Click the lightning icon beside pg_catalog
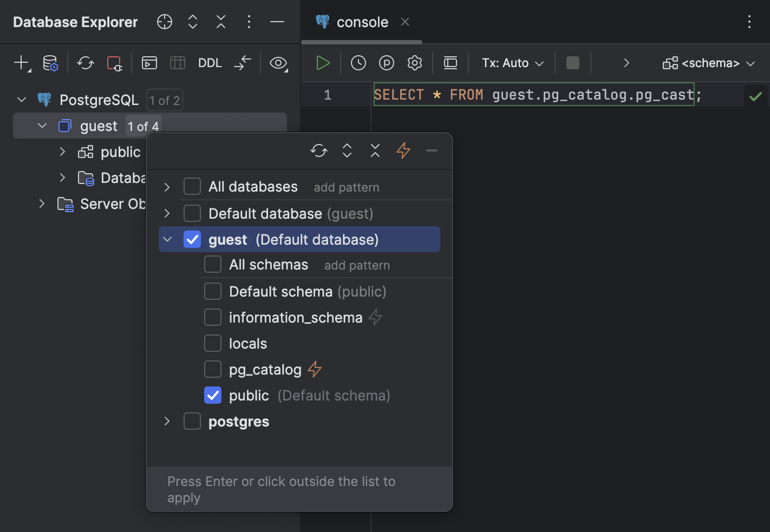The height and width of the screenshot is (532, 770). 314,369
